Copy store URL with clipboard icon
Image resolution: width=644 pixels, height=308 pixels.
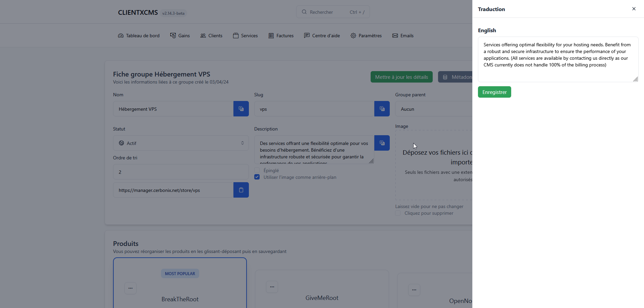241,190
